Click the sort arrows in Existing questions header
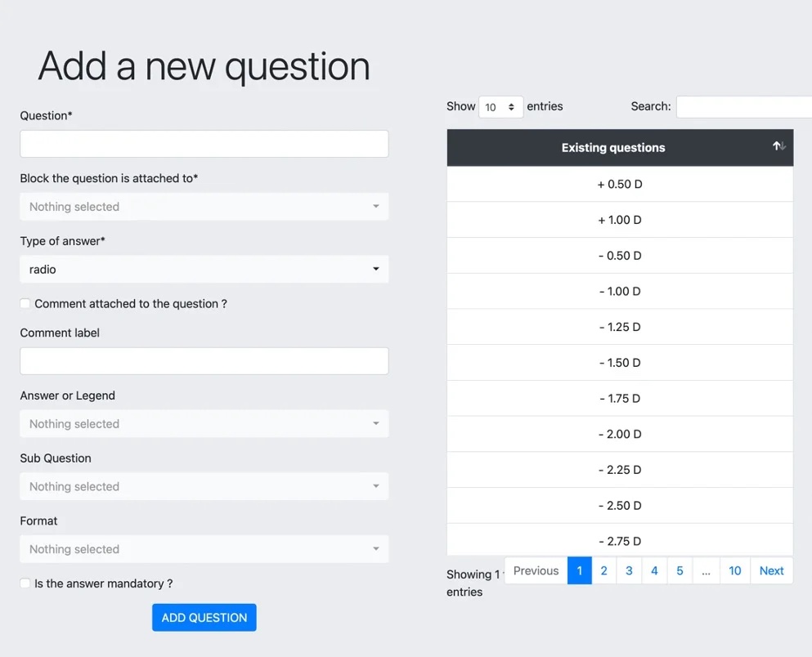Image resolution: width=812 pixels, height=657 pixels. 778,146
